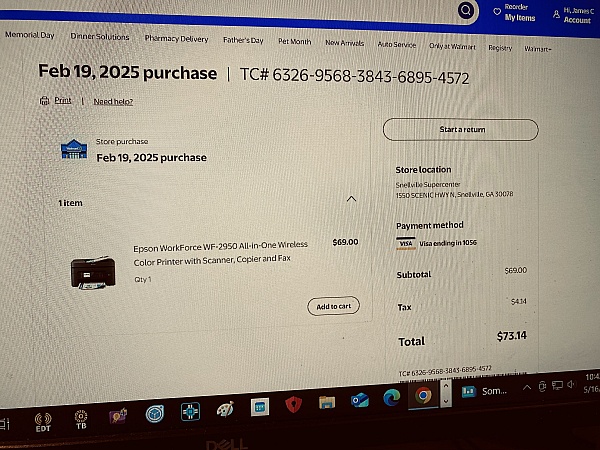600x450 pixels.
Task: Open Outlook from the taskbar
Action: pyautogui.click(x=360, y=400)
